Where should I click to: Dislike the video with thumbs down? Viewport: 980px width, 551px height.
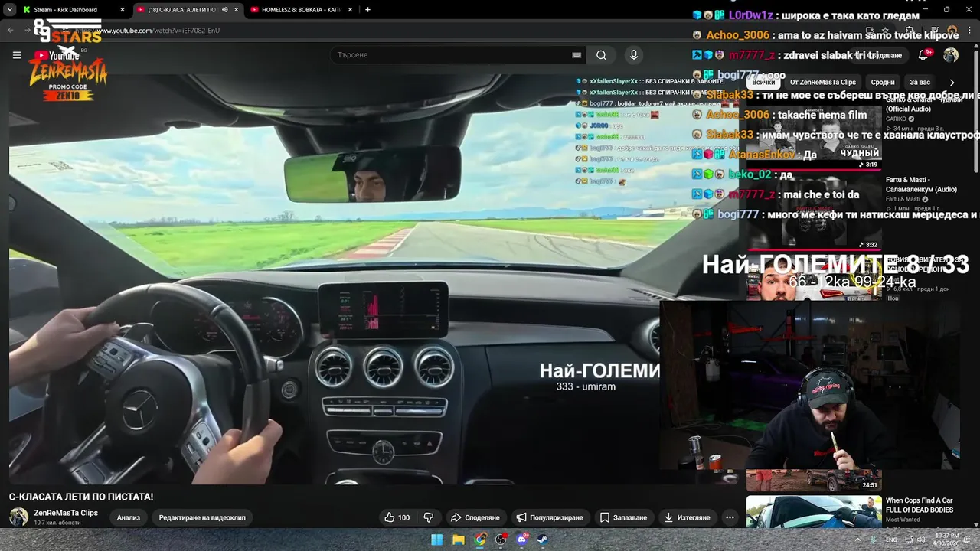[x=429, y=517]
